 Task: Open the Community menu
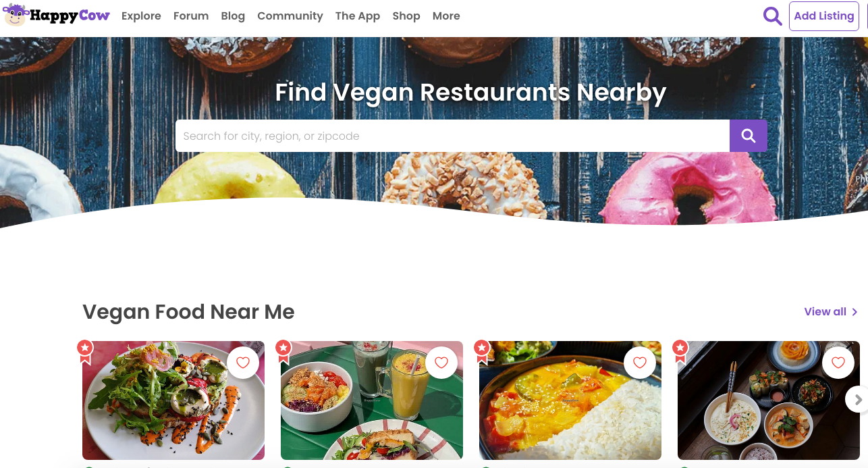[x=290, y=16]
